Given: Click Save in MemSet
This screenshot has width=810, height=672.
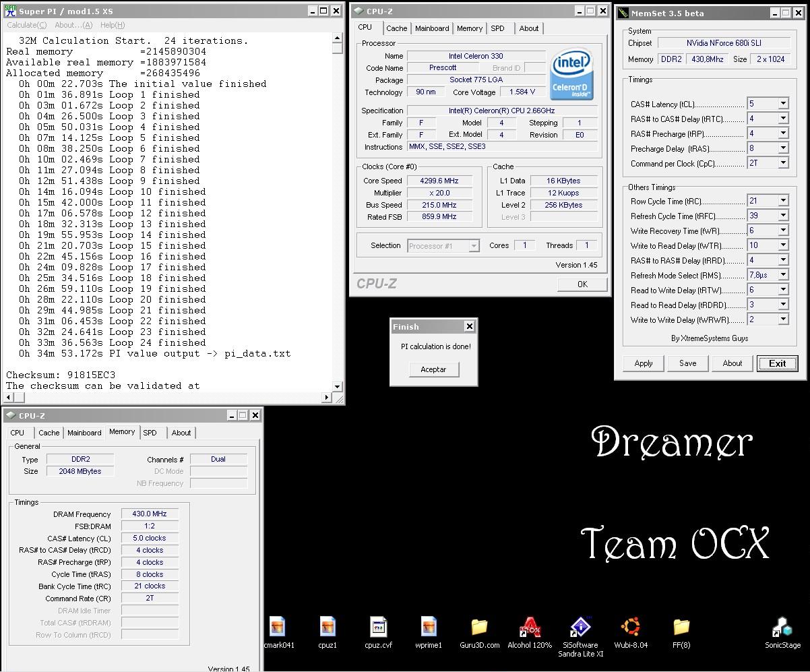Looking at the screenshot, I should coord(688,363).
